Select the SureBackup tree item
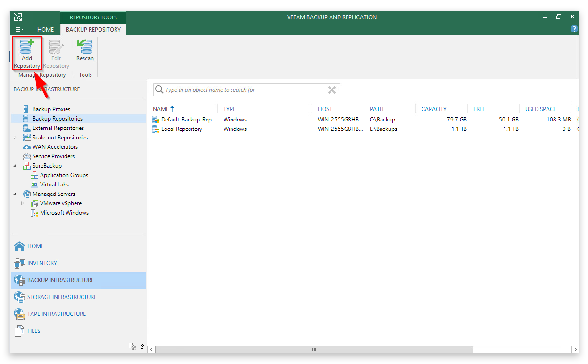Image resolution: width=588 pixels, height=364 pixels. 47,166
